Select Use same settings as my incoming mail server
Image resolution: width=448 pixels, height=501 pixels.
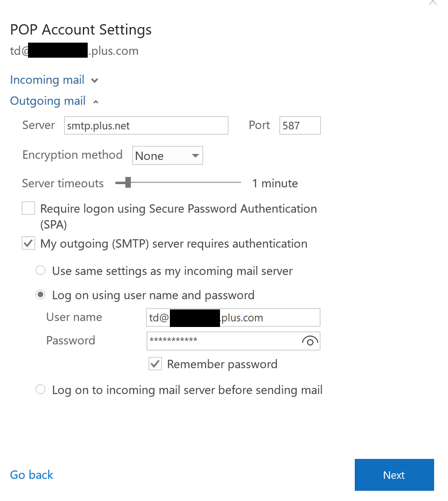point(40,270)
